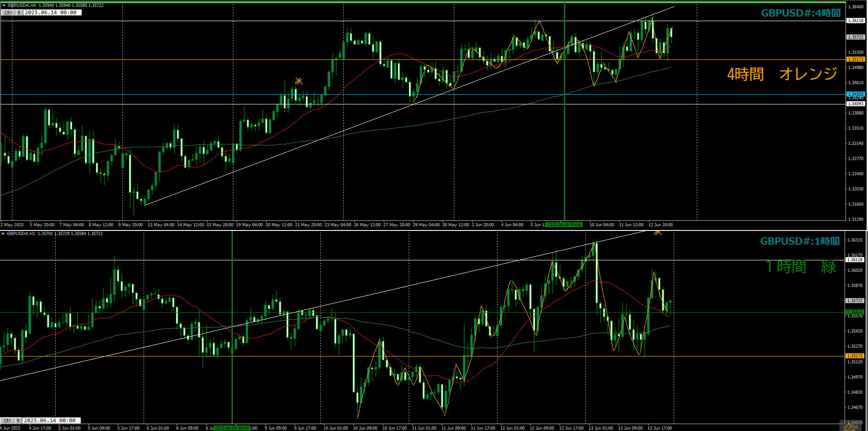
Task: Click 13 Jun 17:00 on H1 time axis
Action: (x=660, y=428)
